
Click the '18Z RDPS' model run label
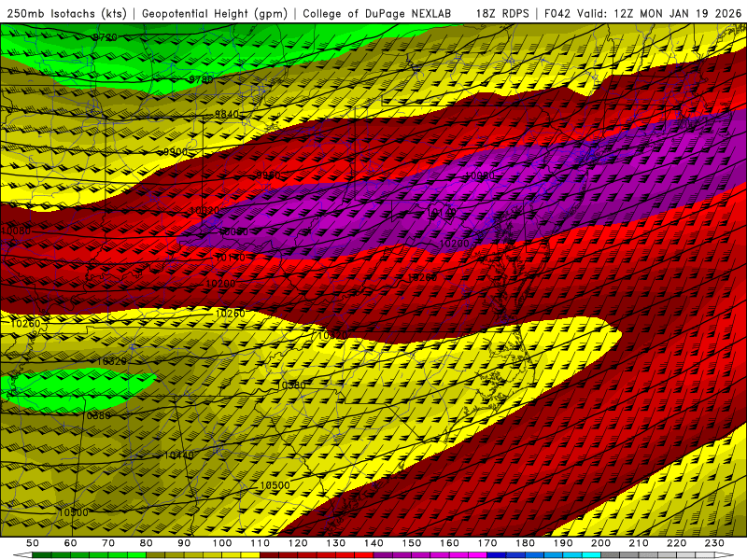click(x=502, y=14)
